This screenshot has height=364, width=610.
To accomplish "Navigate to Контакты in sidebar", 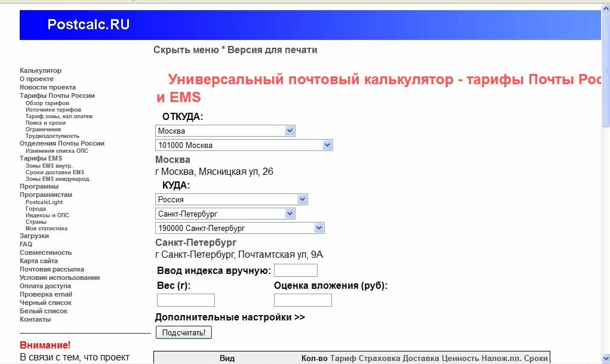I will (x=35, y=319).
